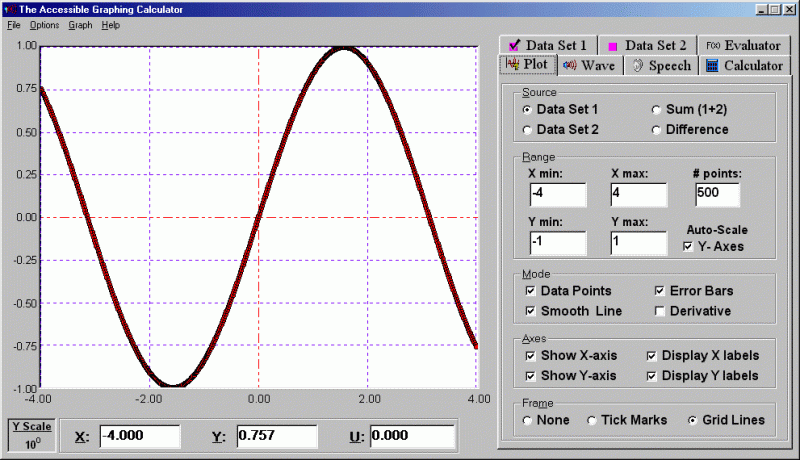Click the calculator icon on Calculator tab
The image size is (800, 460).
point(712,65)
